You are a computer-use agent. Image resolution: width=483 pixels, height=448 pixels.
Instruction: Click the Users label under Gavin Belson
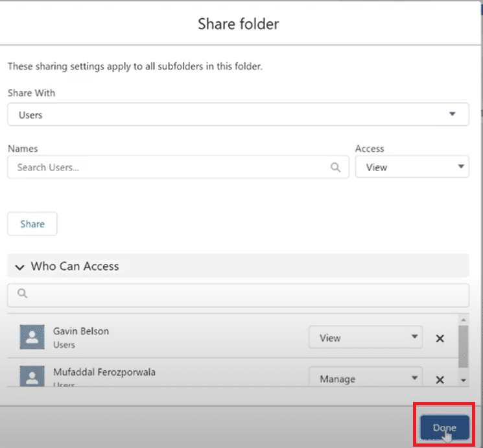pos(64,344)
